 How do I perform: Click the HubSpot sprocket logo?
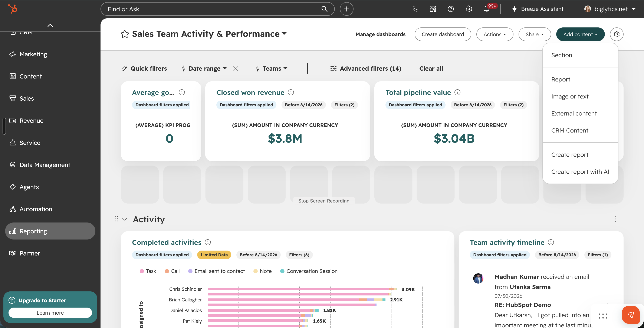pos(13,9)
